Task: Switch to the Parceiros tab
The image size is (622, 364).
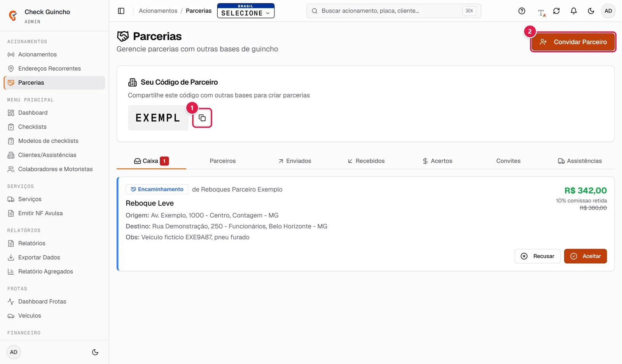Action: coord(223,161)
